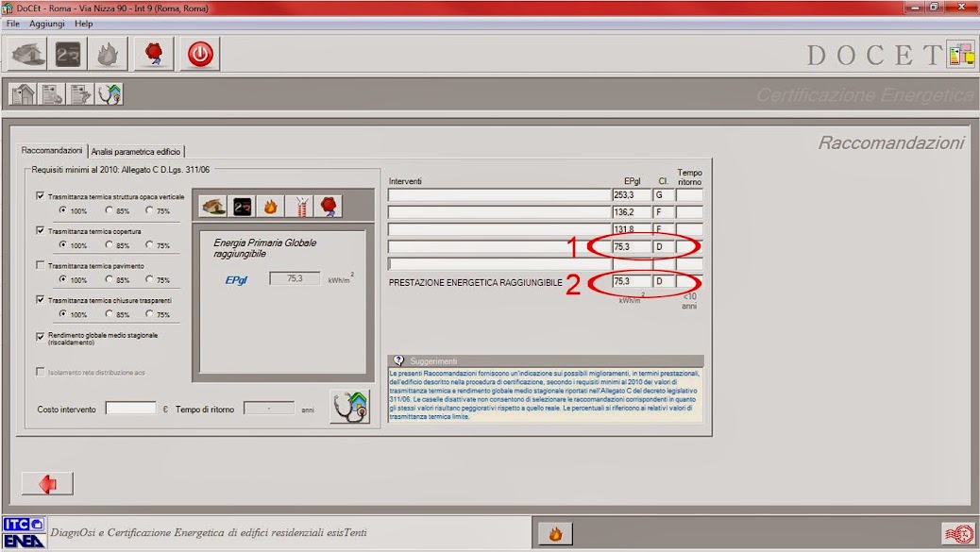Click the class F cell beside 136,2

pyautogui.click(x=664, y=212)
